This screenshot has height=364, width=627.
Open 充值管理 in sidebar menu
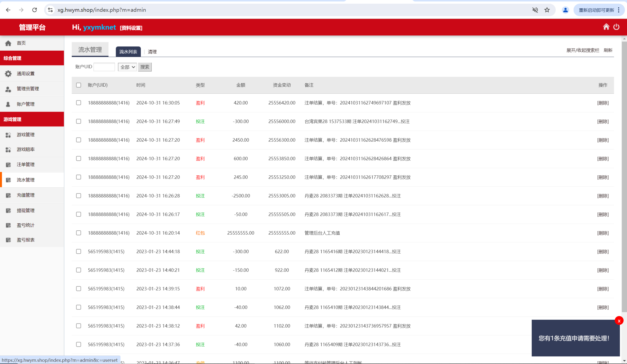click(x=26, y=195)
